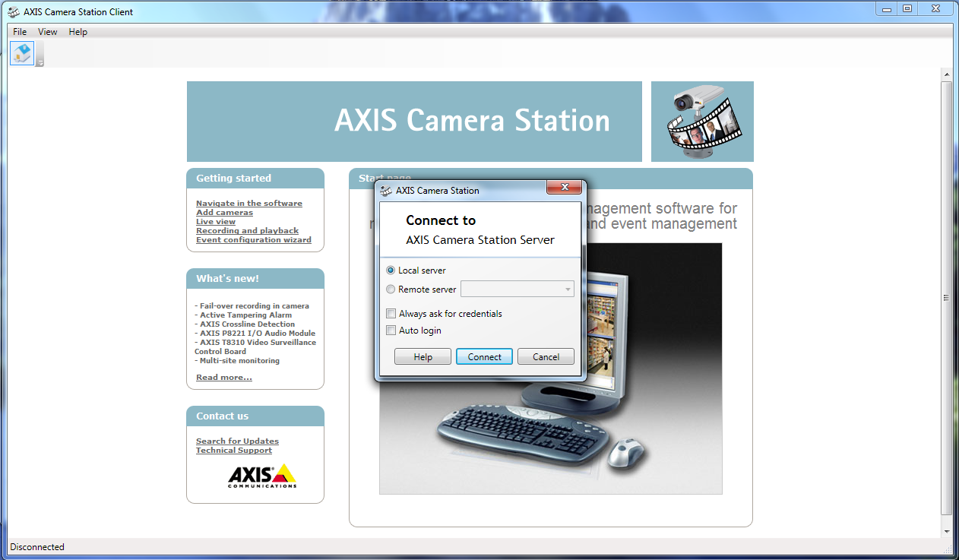Image resolution: width=959 pixels, height=560 pixels.
Task: Click Cancel in the connect dialog
Action: point(546,357)
